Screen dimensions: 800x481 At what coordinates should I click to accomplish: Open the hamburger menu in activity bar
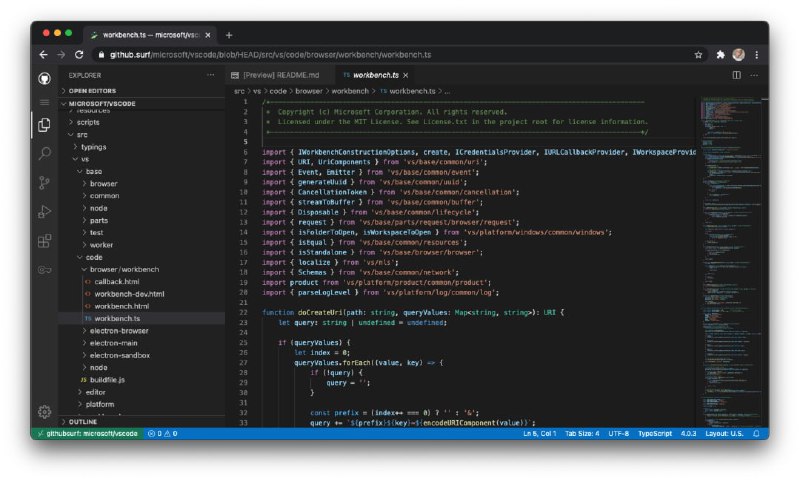click(x=44, y=103)
